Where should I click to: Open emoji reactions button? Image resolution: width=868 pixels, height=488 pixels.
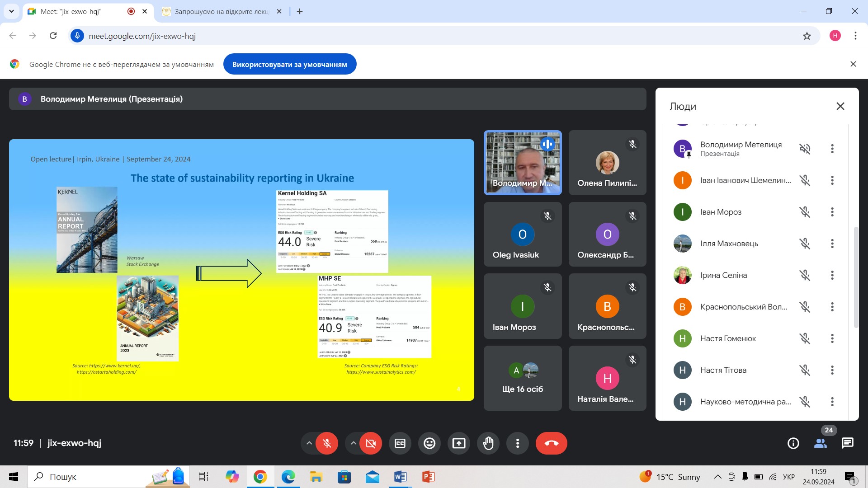429,443
